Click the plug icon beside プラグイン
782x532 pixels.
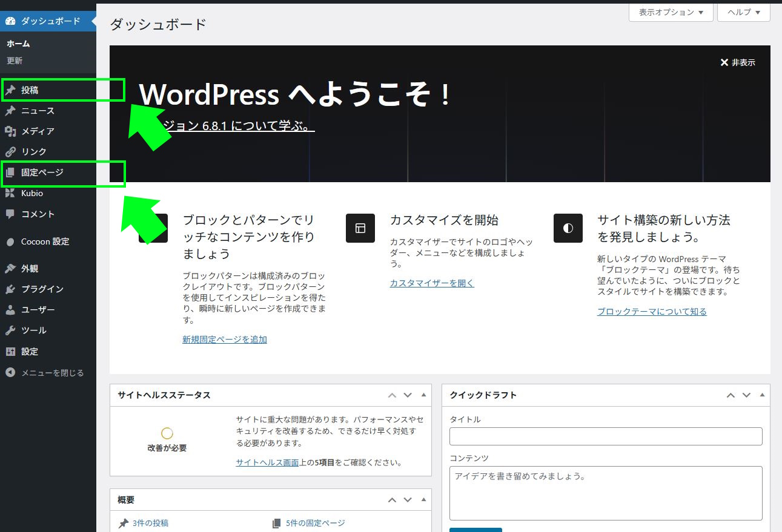pos(10,289)
